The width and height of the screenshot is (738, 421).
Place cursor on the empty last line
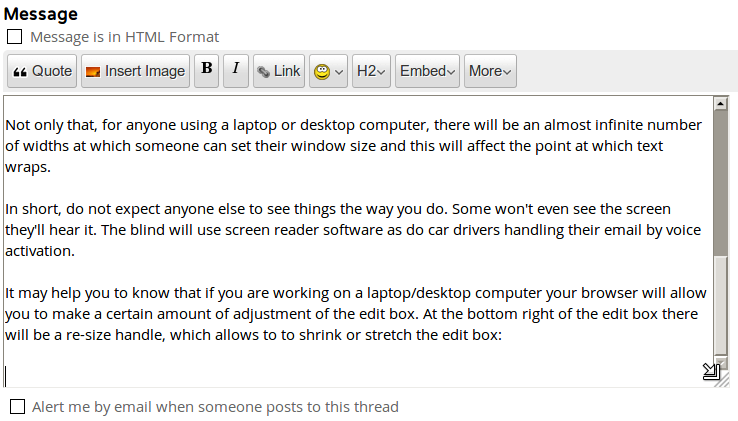300,376
